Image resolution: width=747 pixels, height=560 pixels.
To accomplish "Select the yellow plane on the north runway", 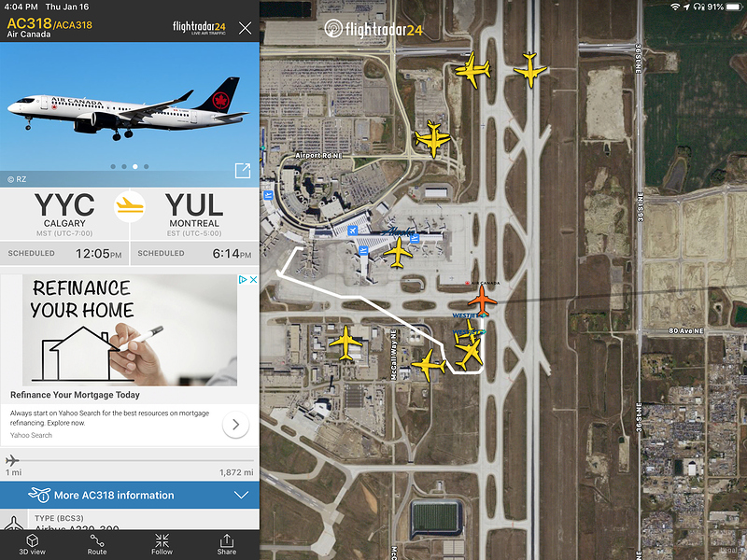I will pyautogui.click(x=529, y=70).
